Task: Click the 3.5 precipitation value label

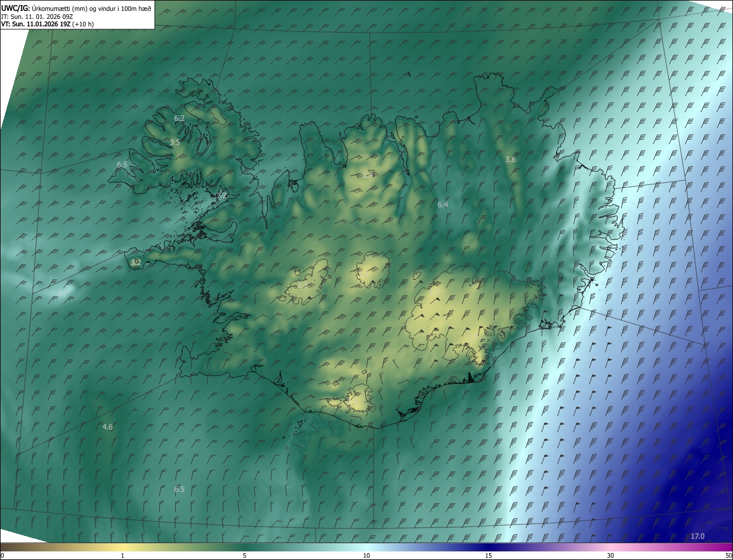Action: (175, 143)
